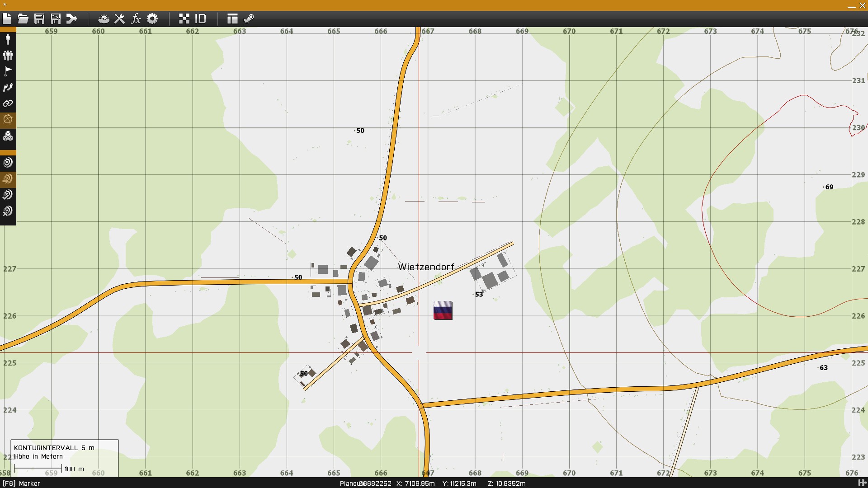
Task: Click the (F6) Marker status text
Action: pyautogui.click(x=21, y=483)
